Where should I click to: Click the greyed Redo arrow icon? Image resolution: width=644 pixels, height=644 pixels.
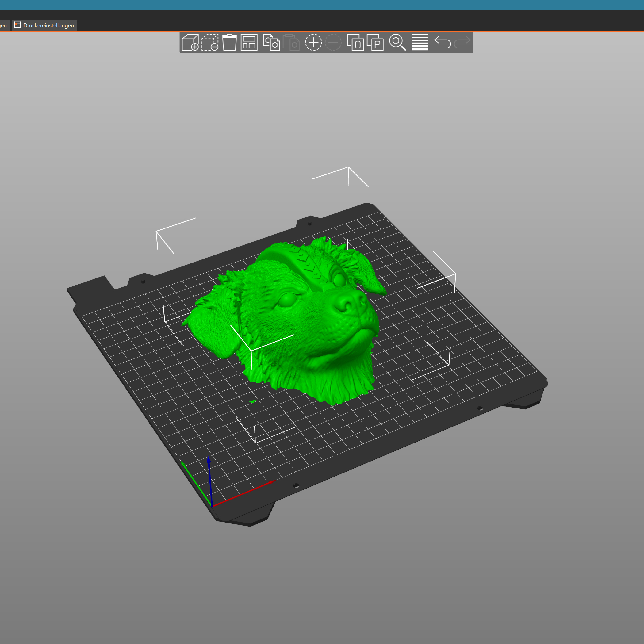point(462,42)
